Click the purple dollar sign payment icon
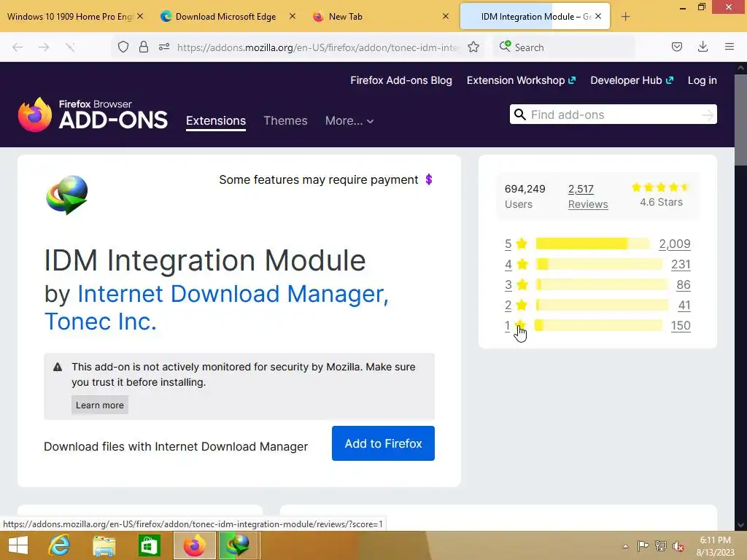The image size is (747, 560). (429, 179)
